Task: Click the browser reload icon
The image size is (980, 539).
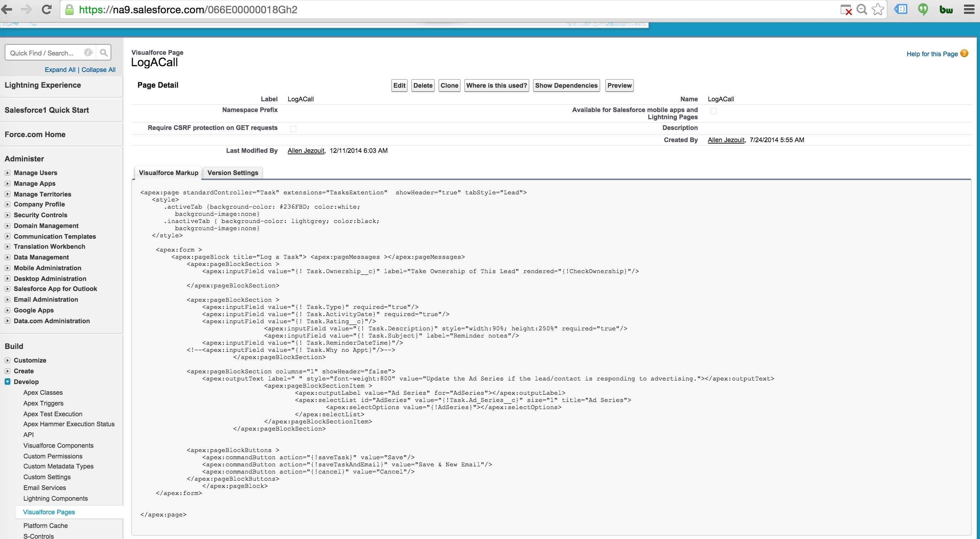Action: click(x=47, y=10)
